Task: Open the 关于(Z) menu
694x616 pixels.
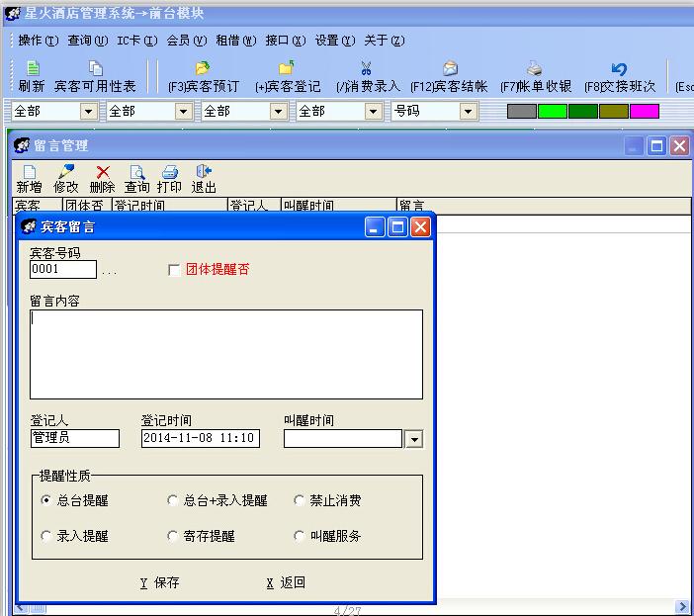Action: coord(385,41)
